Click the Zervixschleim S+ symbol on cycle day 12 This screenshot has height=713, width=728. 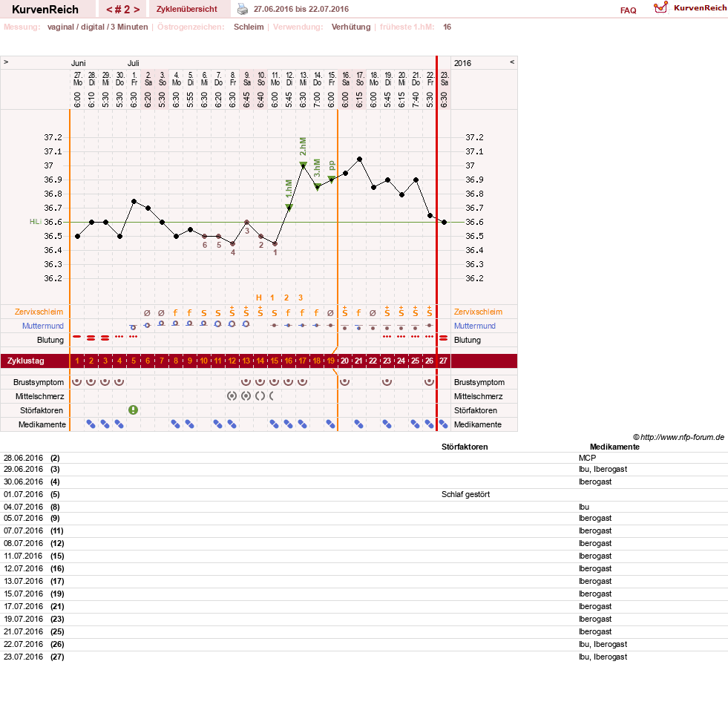tap(232, 312)
